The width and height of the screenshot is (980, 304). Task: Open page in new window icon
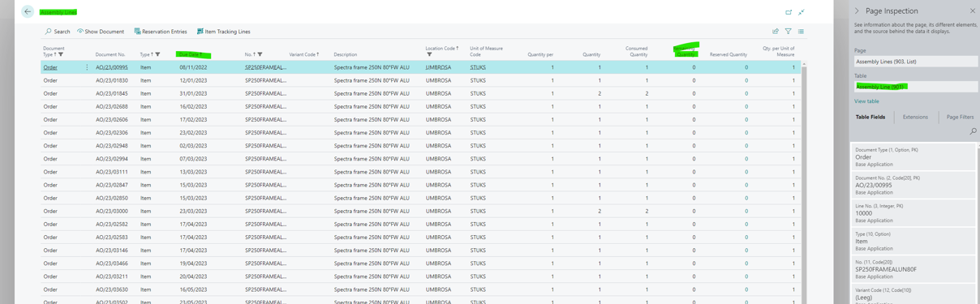(789, 12)
